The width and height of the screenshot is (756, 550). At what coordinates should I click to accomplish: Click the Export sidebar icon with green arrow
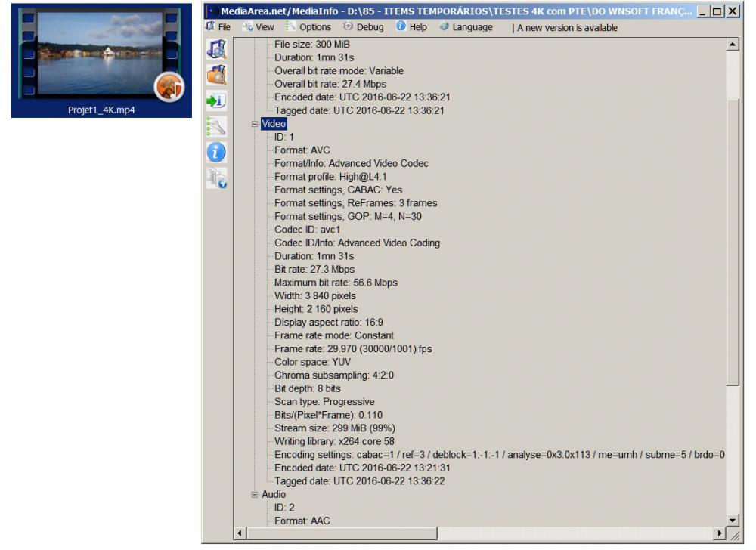(216, 100)
